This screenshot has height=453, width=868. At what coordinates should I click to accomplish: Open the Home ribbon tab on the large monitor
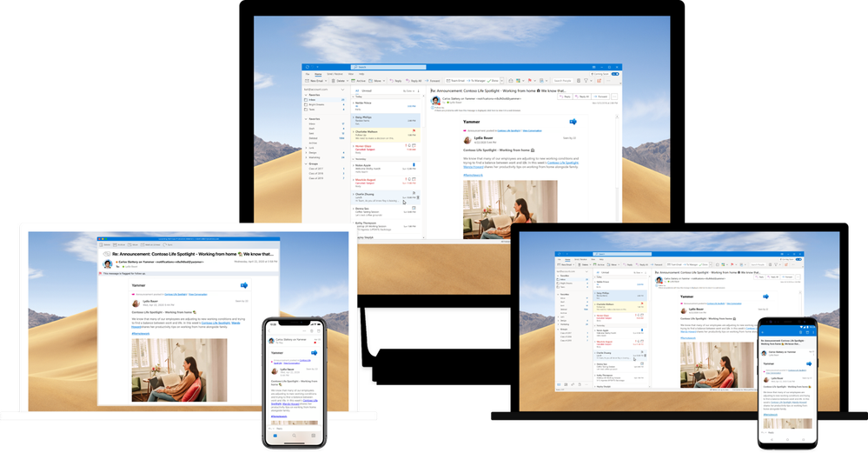coord(318,74)
